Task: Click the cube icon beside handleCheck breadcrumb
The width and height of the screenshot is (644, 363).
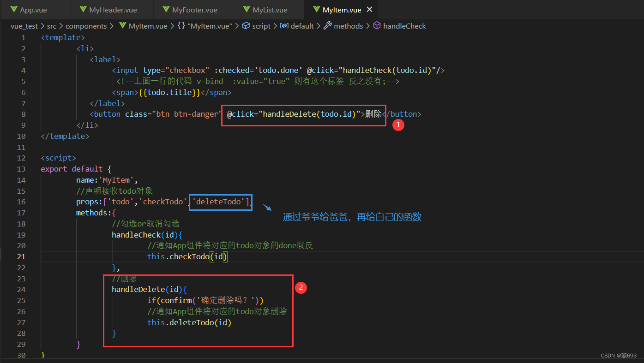Action: tap(377, 26)
